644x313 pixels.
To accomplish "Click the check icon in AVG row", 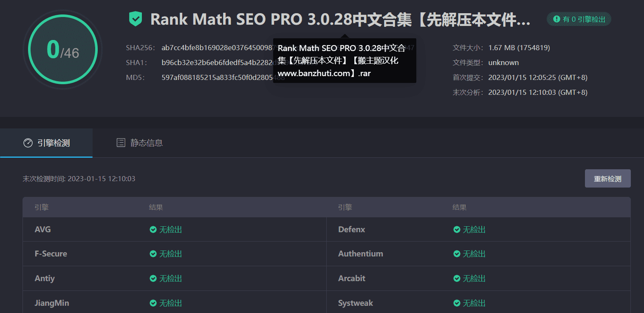I will (x=153, y=230).
